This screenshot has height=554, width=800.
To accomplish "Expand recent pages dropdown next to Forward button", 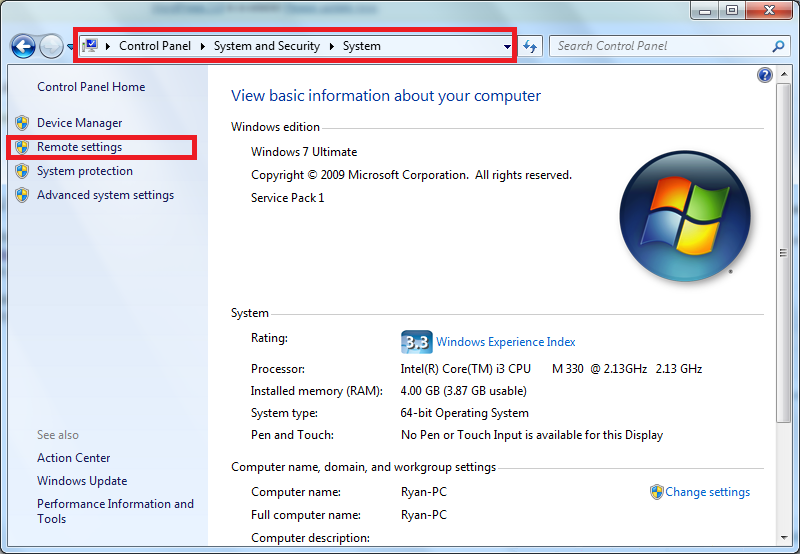I will pos(70,46).
